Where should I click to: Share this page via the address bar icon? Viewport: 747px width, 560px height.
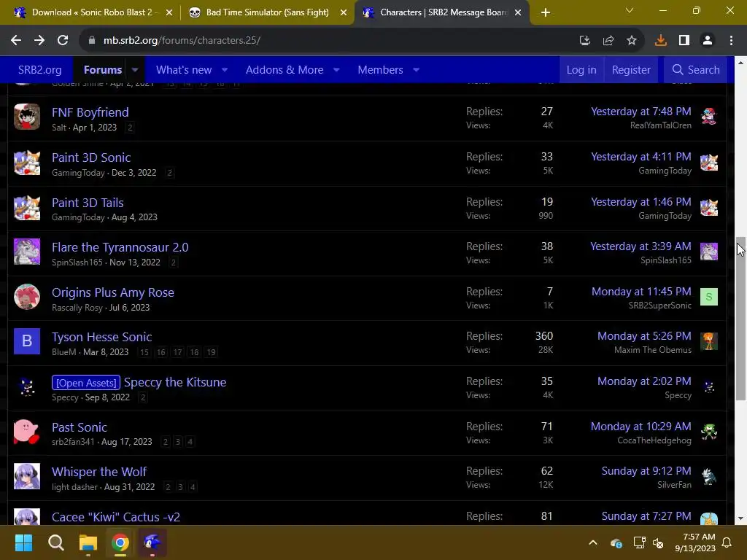(608, 41)
